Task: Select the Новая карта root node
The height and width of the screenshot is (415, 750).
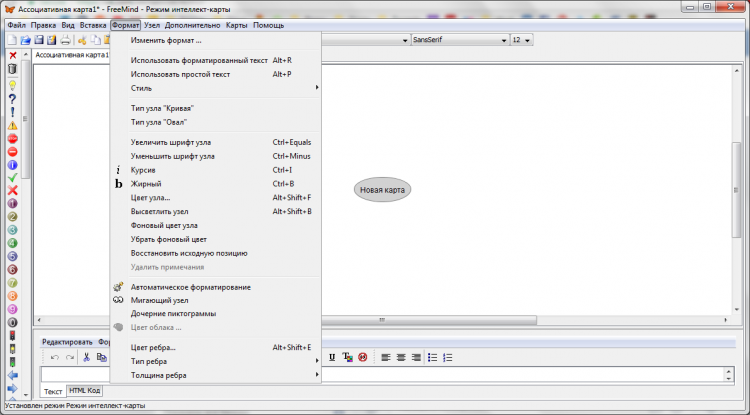Action: click(x=382, y=190)
